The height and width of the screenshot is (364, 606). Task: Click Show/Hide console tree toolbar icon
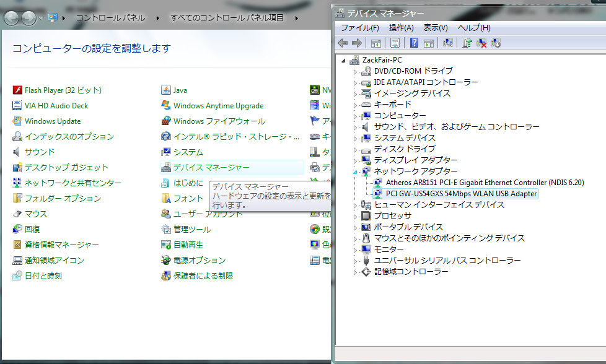(x=376, y=43)
